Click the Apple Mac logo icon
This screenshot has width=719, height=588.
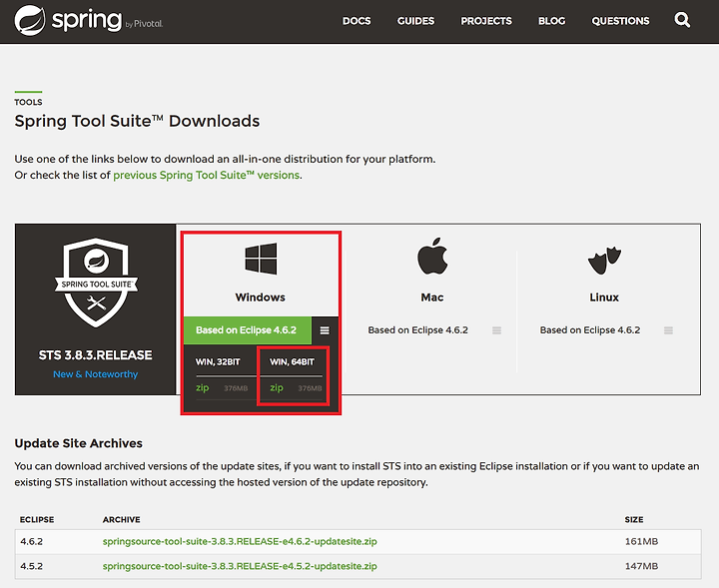point(432,256)
